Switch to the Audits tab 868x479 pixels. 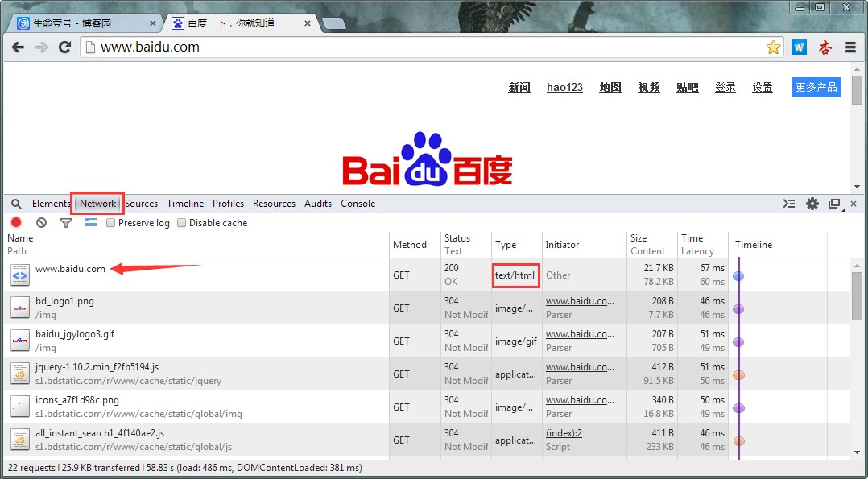point(318,203)
